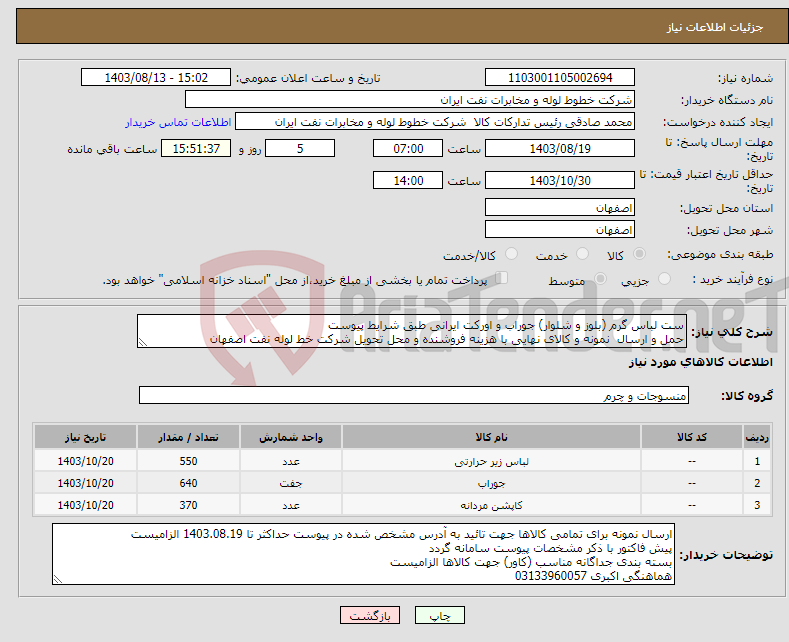This screenshot has width=789, height=642.
Task: Click the validity time field 14:00
Action: click(x=408, y=180)
